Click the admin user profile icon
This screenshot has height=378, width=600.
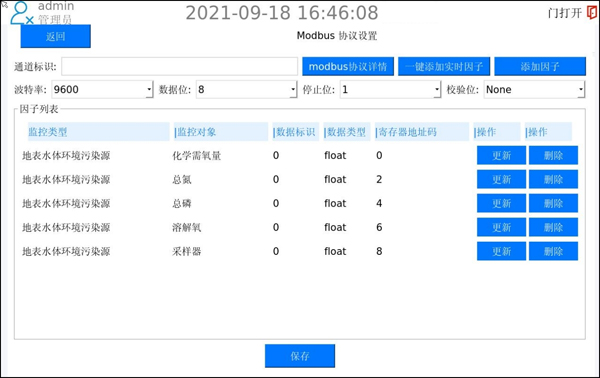tap(21, 13)
